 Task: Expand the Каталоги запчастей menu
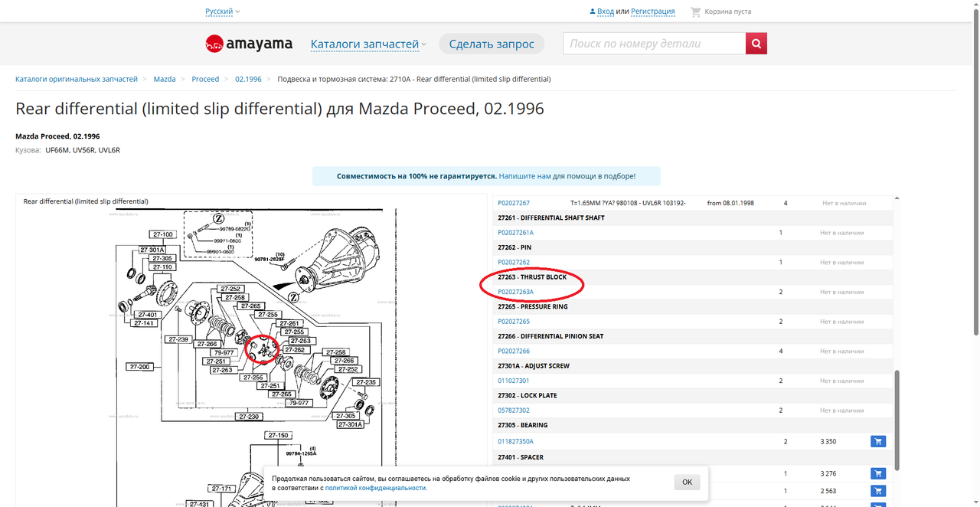[x=368, y=44]
